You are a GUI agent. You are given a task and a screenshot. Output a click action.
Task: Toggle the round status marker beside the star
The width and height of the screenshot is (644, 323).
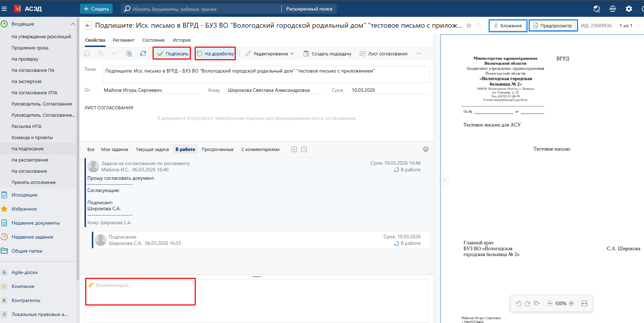tap(478, 26)
